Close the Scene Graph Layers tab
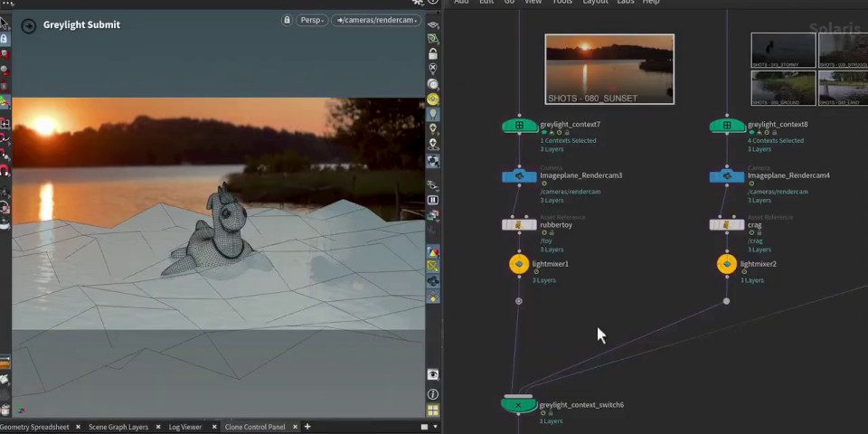 pyautogui.click(x=158, y=427)
